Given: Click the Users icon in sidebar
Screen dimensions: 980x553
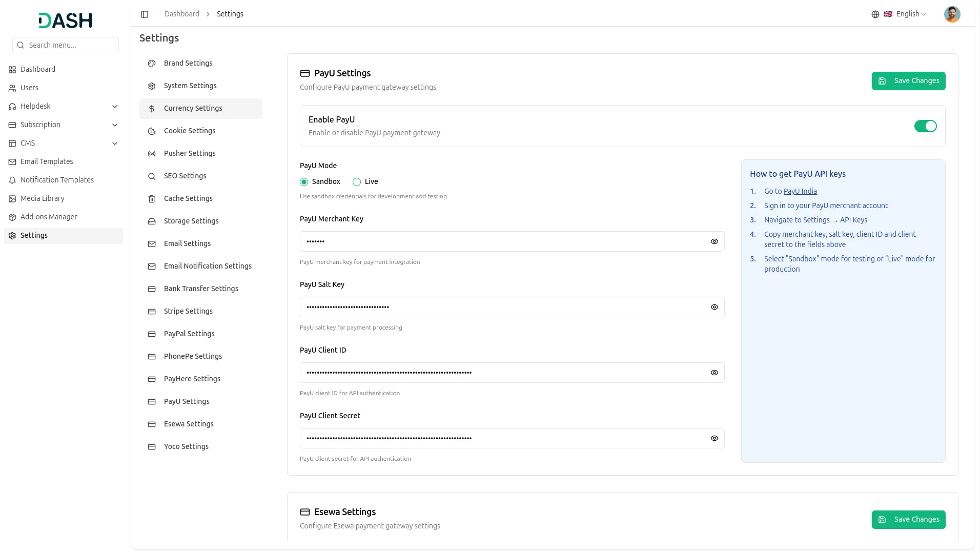Looking at the screenshot, I should pos(12,88).
